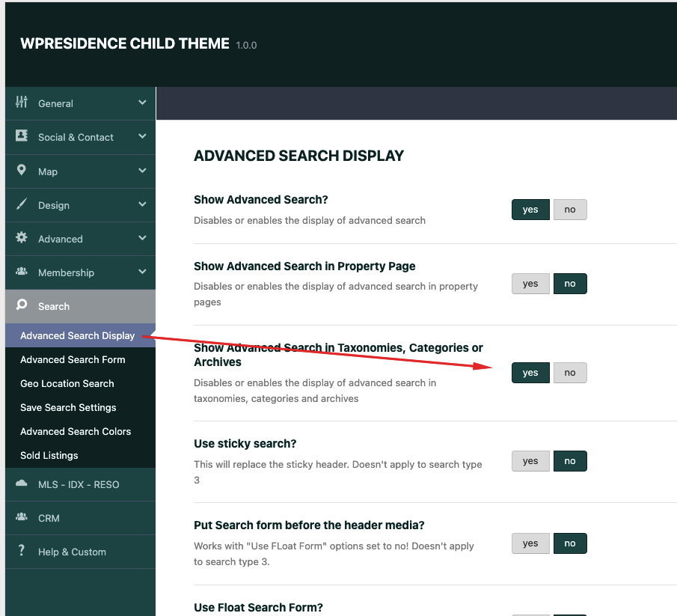Open MLS - IDX - RESO settings
This screenshot has width=677, height=616.
coord(80,485)
